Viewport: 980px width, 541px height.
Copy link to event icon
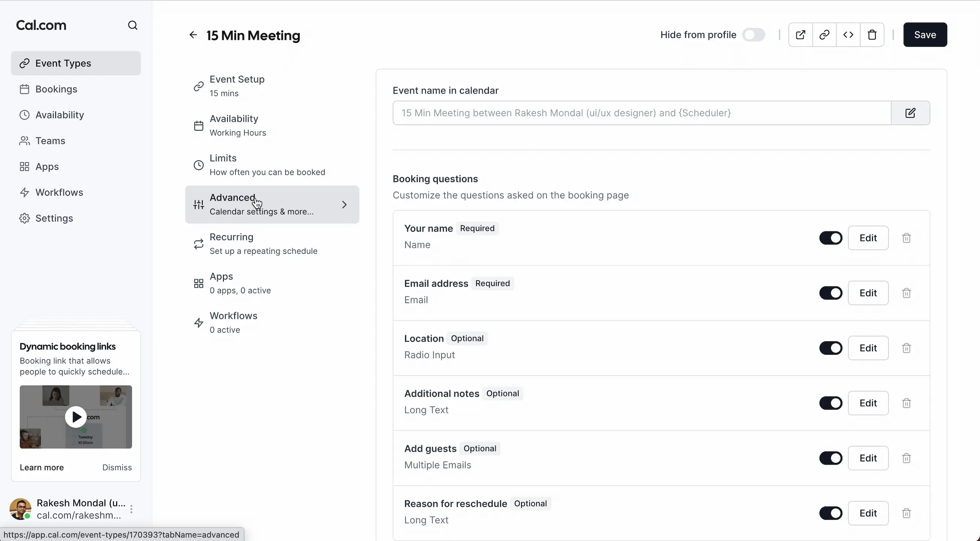(x=824, y=35)
